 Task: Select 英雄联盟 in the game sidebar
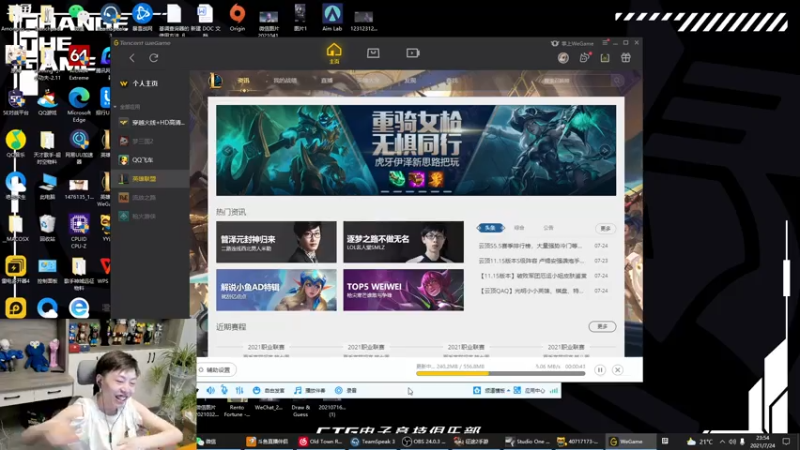[151, 179]
